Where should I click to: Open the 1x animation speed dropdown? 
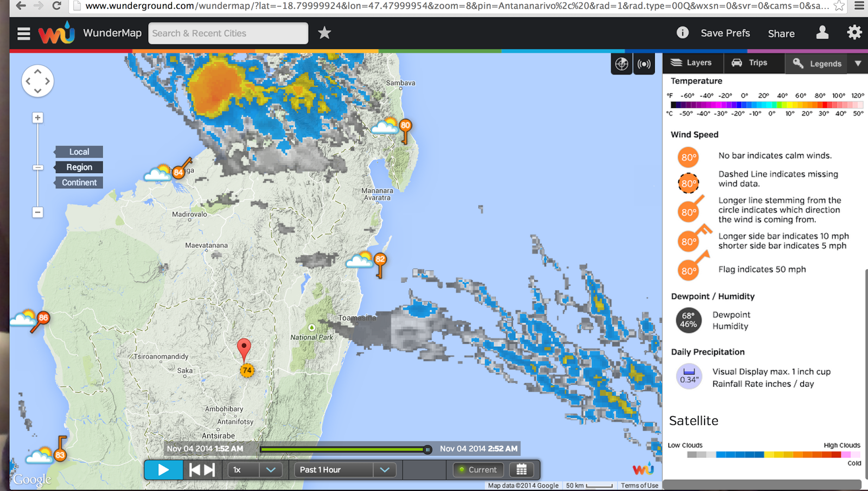(254, 470)
